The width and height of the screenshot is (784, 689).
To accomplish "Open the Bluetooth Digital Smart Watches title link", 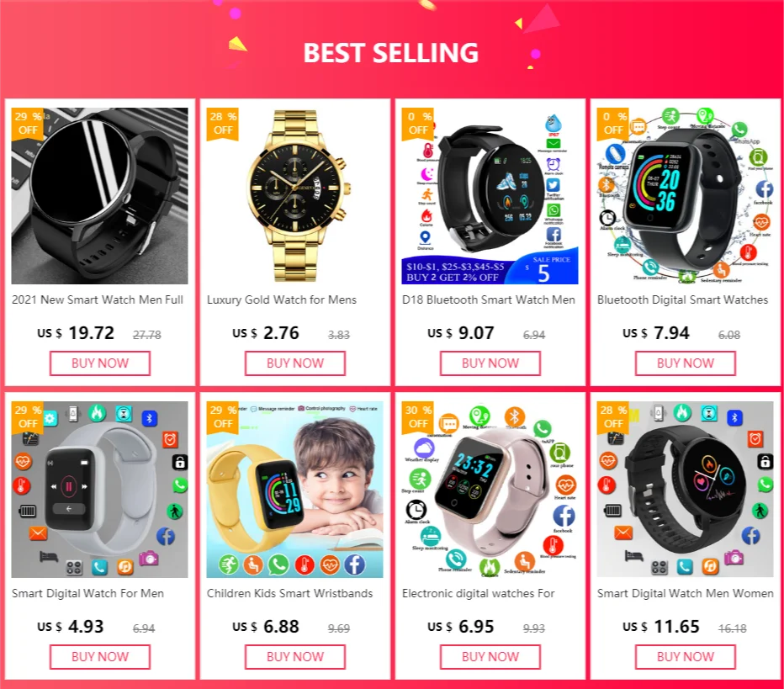I will (x=682, y=300).
